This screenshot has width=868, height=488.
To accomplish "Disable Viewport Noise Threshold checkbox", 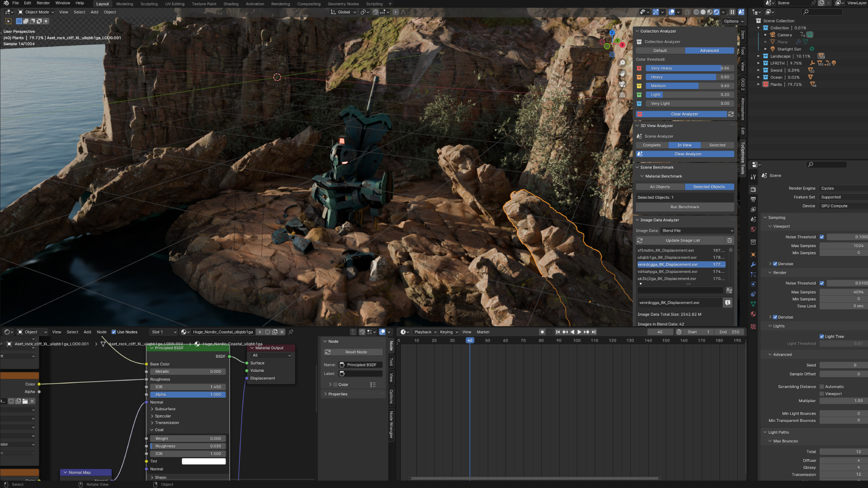I will click(822, 237).
